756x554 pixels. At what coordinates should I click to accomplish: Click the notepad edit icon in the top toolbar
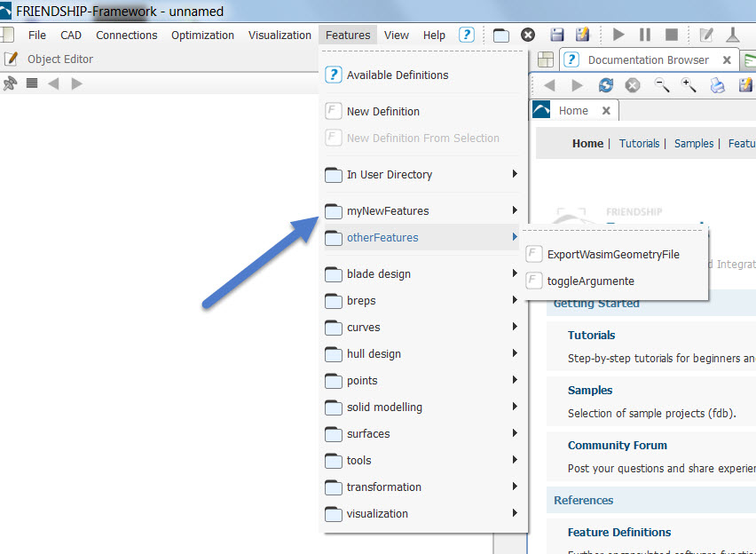coord(705,35)
